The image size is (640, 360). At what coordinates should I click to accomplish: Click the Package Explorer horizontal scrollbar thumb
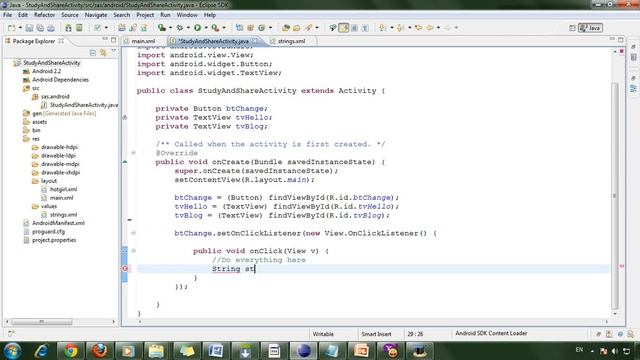coord(42,322)
